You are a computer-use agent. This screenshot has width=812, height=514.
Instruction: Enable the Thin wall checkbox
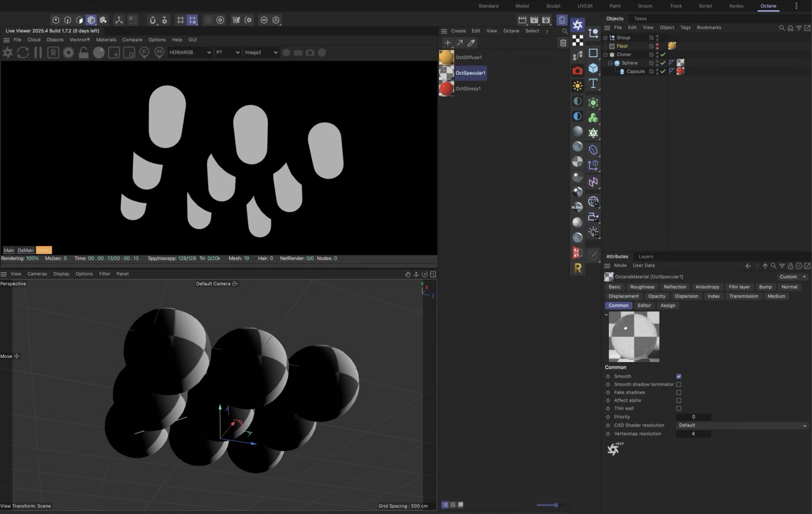click(x=679, y=408)
